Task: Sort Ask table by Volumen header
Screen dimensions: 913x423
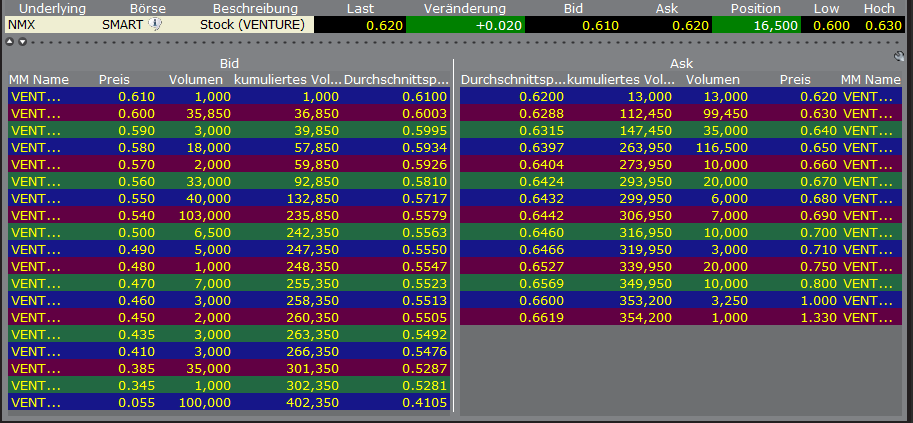Action: [713, 80]
